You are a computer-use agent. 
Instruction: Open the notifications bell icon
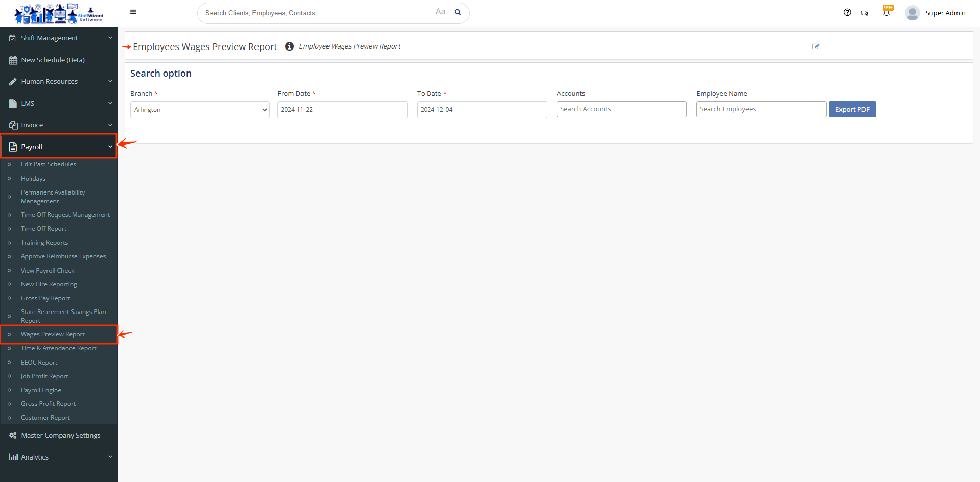click(886, 13)
